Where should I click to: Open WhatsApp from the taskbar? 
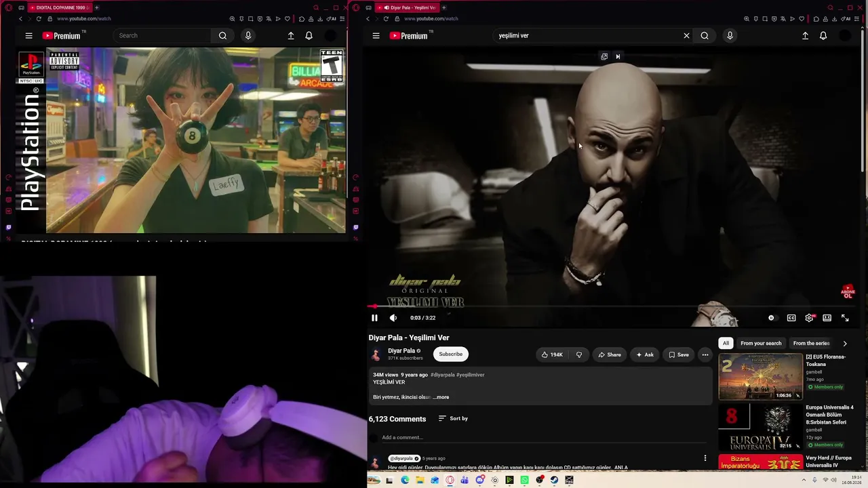coord(524,481)
